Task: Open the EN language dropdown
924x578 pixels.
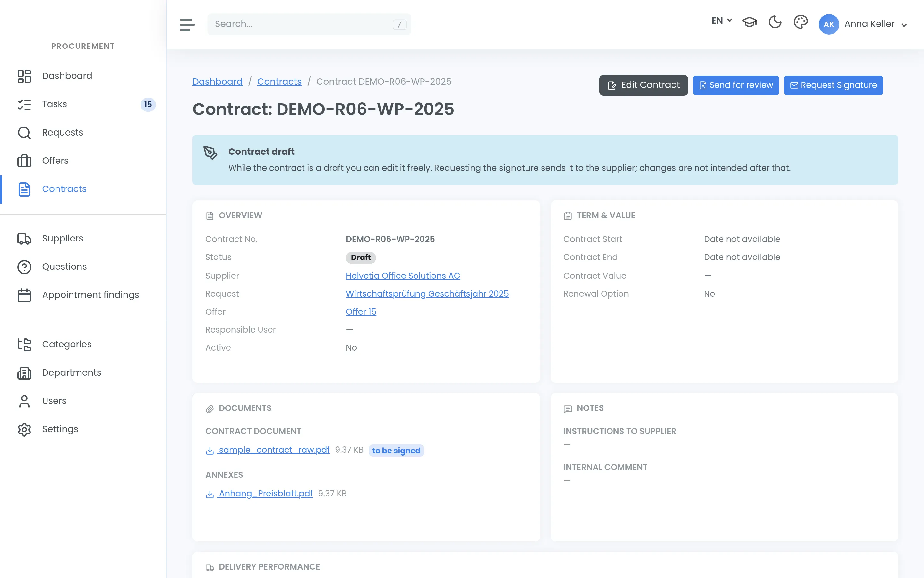Action: pyautogui.click(x=722, y=21)
